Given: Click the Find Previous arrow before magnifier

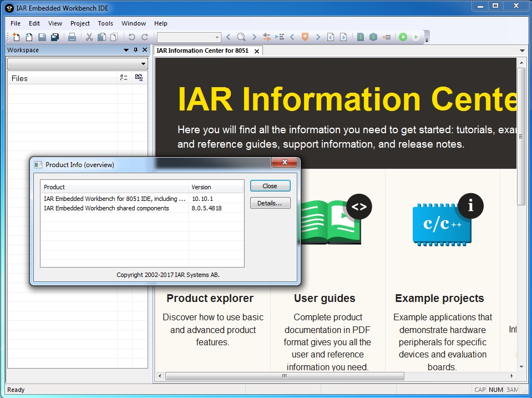Looking at the screenshot, I should pyautogui.click(x=229, y=37).
